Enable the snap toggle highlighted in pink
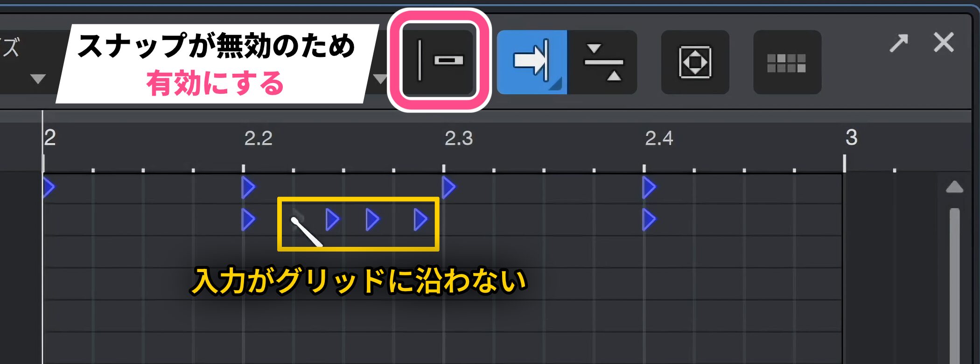Viewport: 980px width, 364px height. (x=439, y=61)
